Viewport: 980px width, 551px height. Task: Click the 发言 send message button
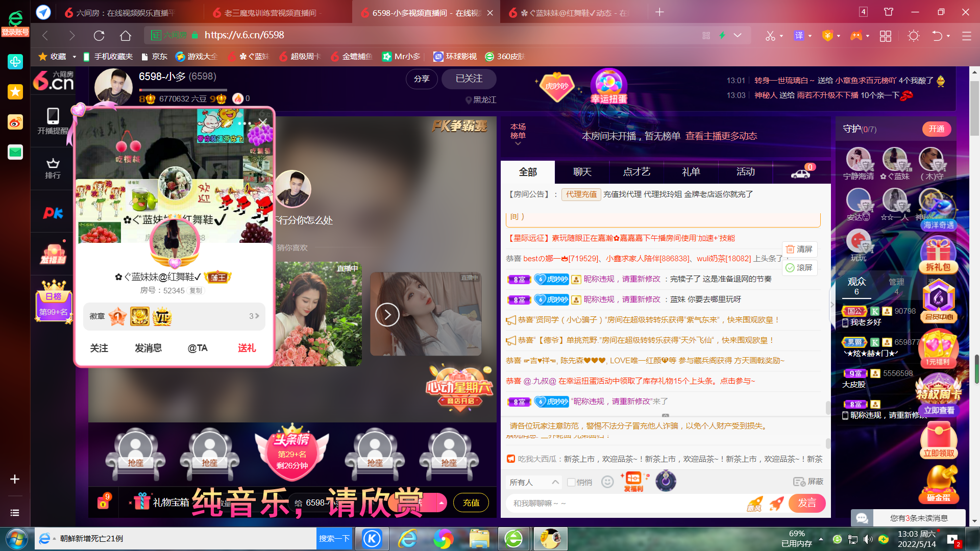pos(807,503)
